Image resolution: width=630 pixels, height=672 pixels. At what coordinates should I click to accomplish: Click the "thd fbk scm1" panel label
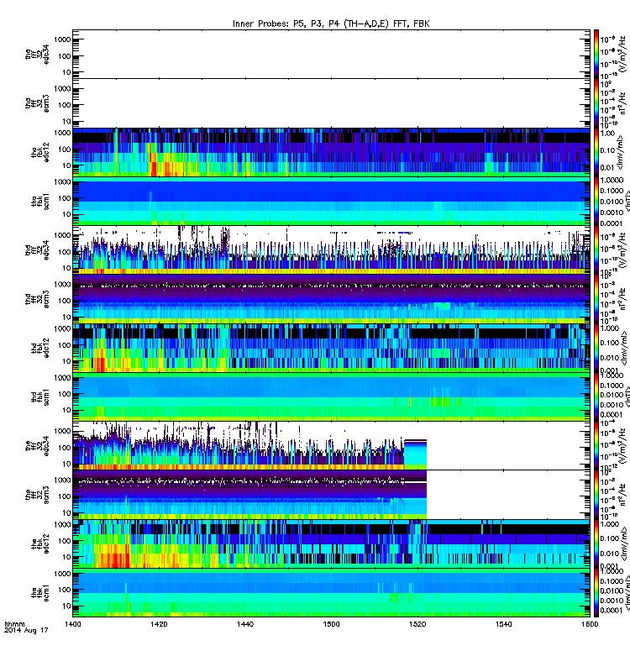tap(40, 396)
